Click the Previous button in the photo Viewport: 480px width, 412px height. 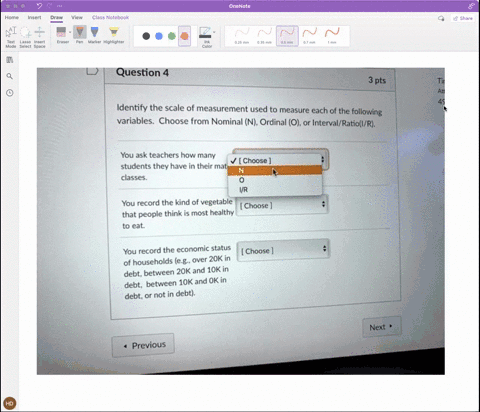click(x=143, y=345)
